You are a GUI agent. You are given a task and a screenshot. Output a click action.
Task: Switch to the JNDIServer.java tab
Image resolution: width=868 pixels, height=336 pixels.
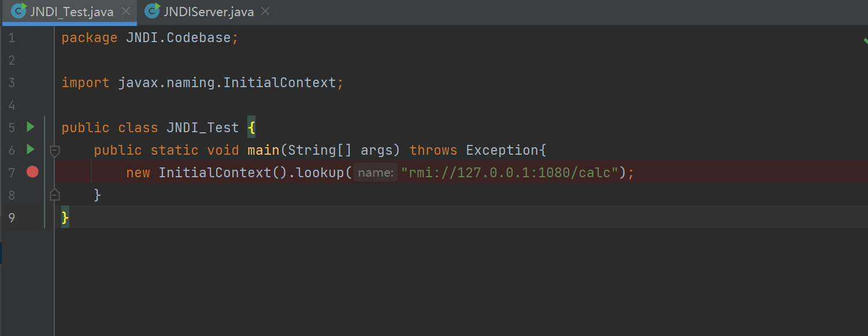208,12
